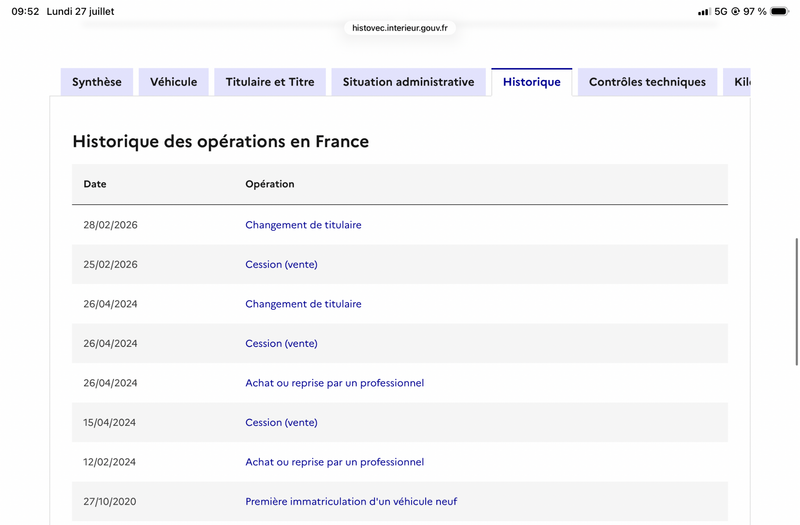Open Cession (vente) dated 26/04/2024
Image resolution: width=800 pixels, height=525 pixels.
coord(281,343)
